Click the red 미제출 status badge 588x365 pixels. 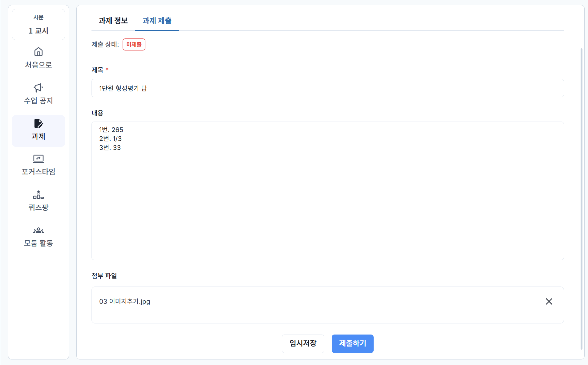[x=134, y=45]
